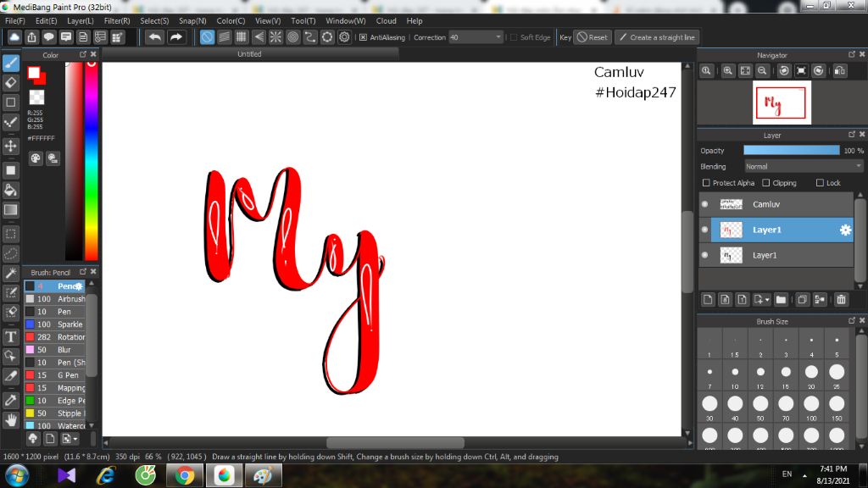Click the transparent color swatch
This screenshot has width=868, height=488.
[x=36, y=97]
